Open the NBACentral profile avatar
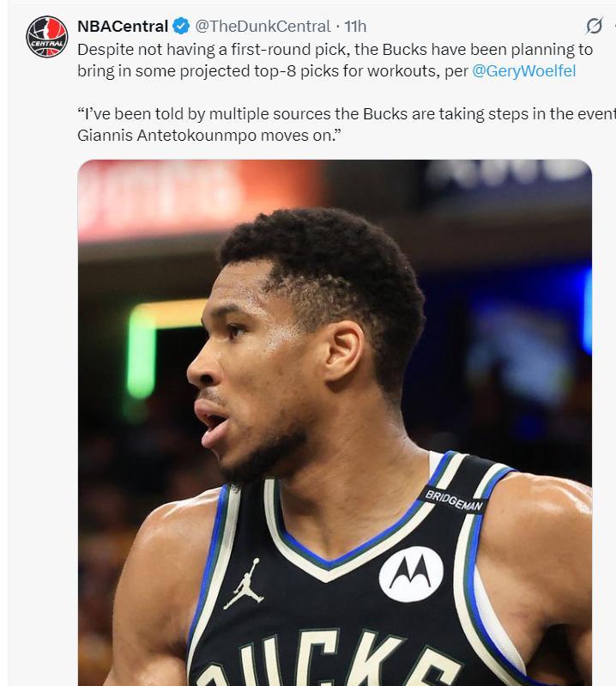 click(x=46, y=37)
